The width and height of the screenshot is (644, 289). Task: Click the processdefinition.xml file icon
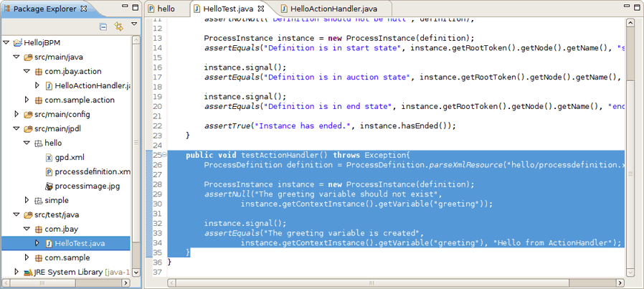[x=49, y=172]
